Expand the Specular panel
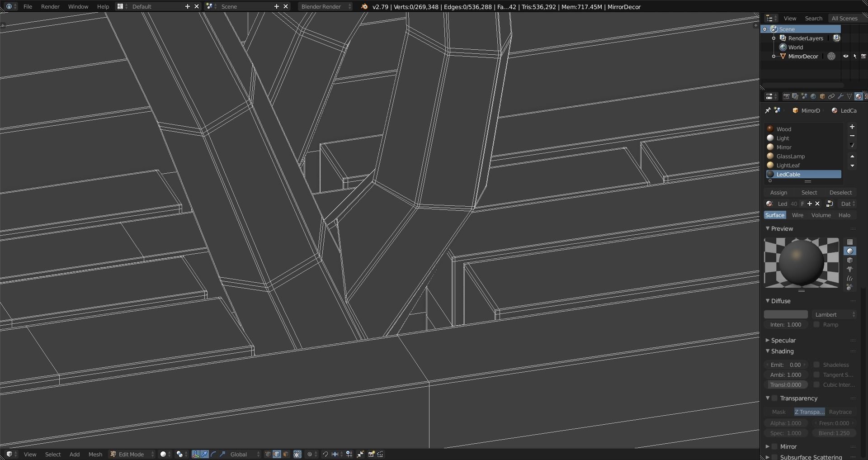Viewport: 868px width, 460px height. (x=768, y=340)
